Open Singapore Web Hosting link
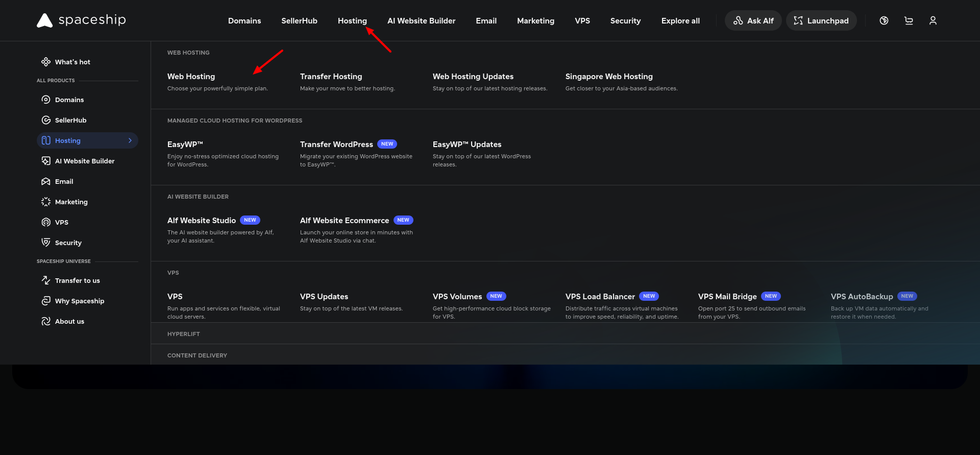 click(x=609, y=77)
